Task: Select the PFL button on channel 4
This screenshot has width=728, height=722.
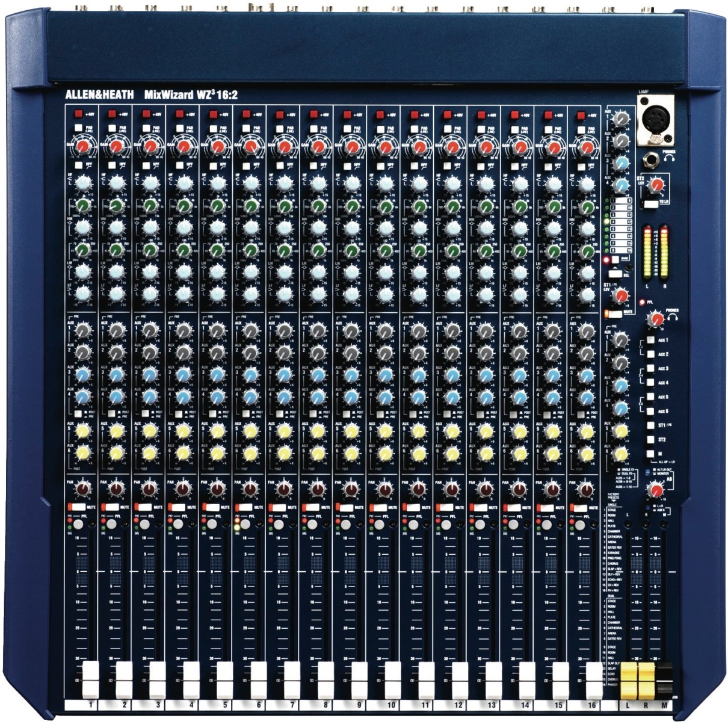Action: pos(177,525)
